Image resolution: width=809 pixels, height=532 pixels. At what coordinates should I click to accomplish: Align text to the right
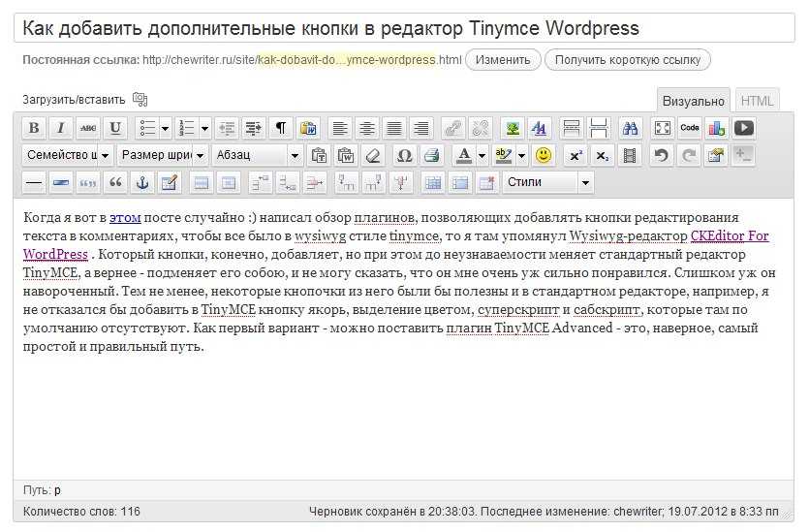tap(421, 128)
